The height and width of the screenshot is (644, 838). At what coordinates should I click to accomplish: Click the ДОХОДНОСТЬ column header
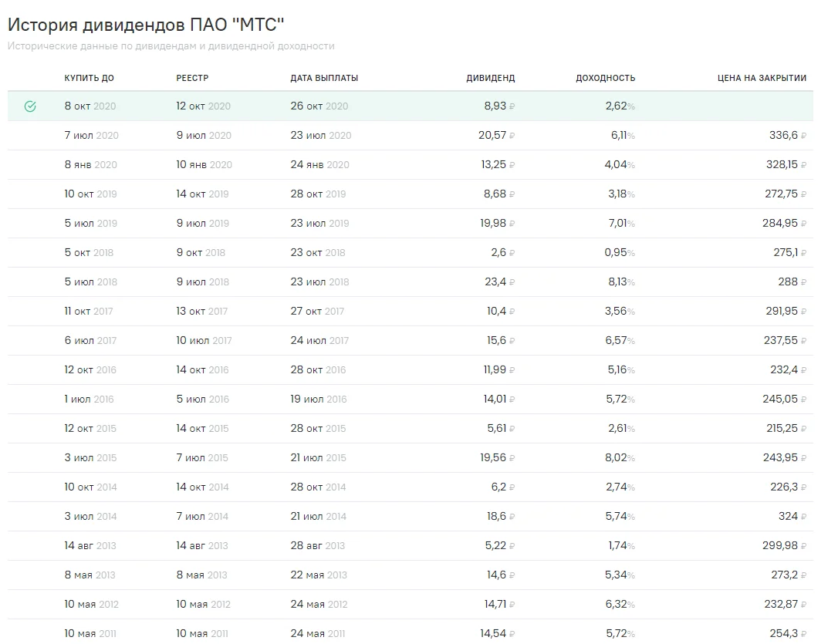[605, 78]
